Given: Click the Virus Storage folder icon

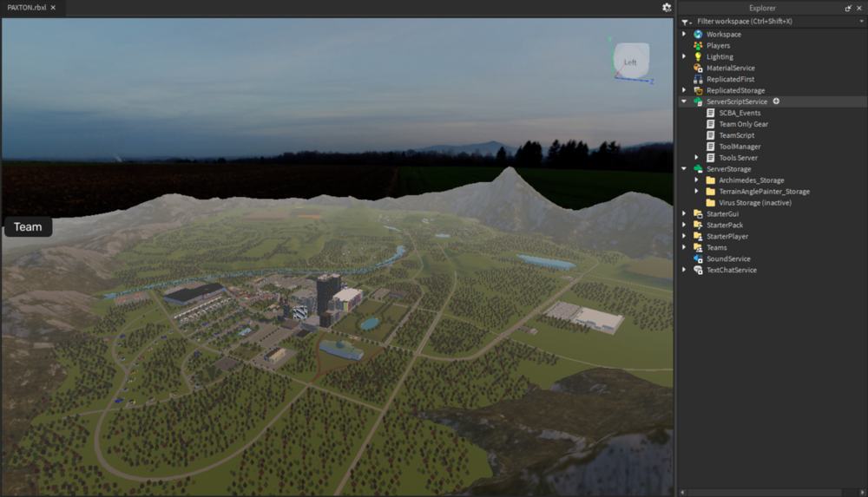Looking at the screenshot, I should click(711, 203).
